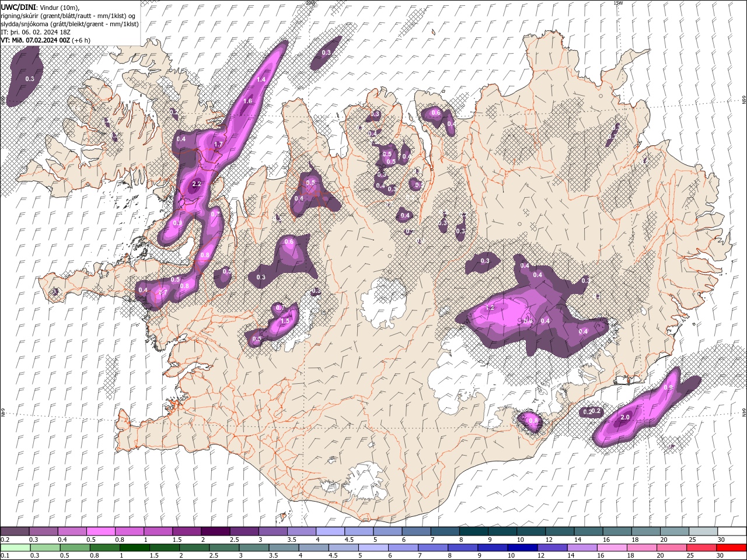Select darkest green rain-scale swatch 1–1.5
The height and width of the screenshot is (560, 747).
(135, 548)
